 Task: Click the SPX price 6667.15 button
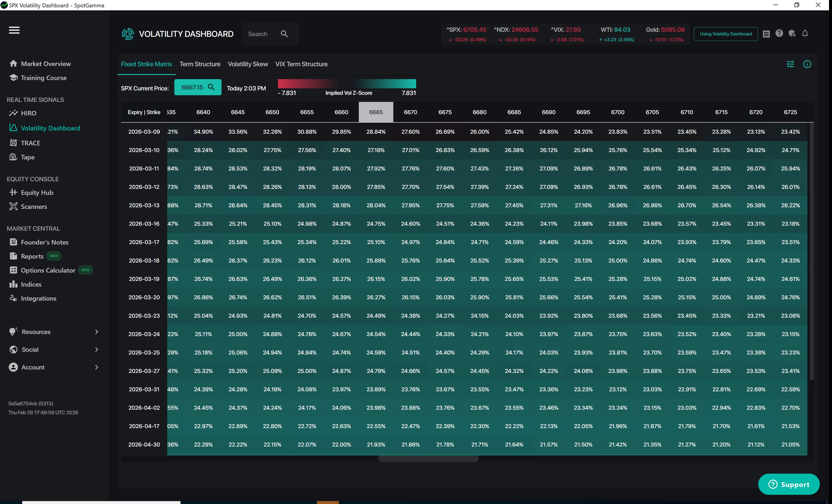pyautogui.click(x=198, y=87)
